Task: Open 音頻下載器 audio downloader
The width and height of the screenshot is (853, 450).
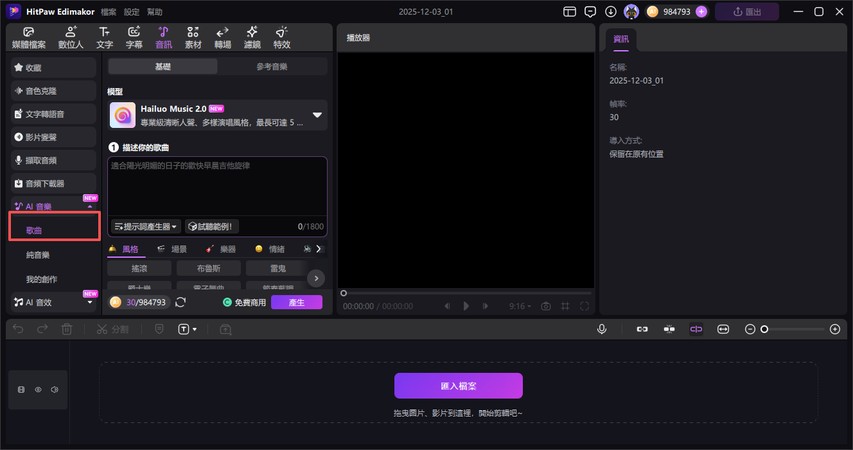Action: pyautogui.click(x=53, y=183)
